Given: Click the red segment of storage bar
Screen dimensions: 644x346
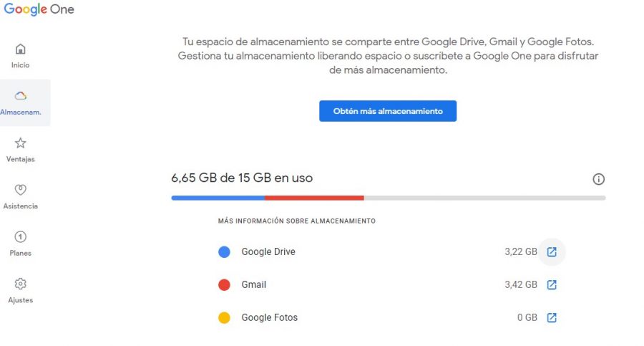Looking at the screenshot, I should coord(314,198).
